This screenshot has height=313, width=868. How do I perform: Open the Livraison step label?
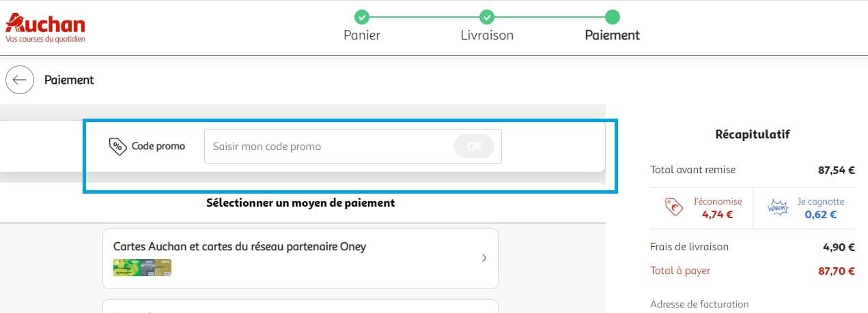(x=487, y=35)
